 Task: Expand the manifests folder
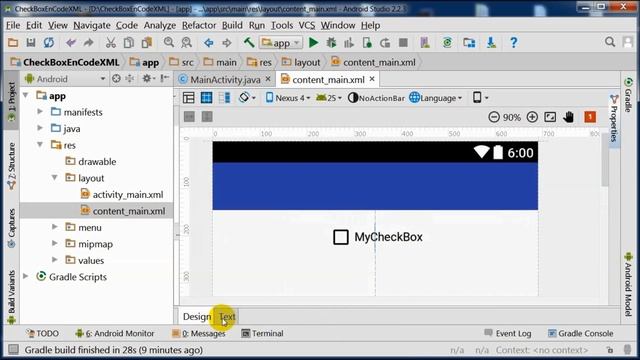40,111
